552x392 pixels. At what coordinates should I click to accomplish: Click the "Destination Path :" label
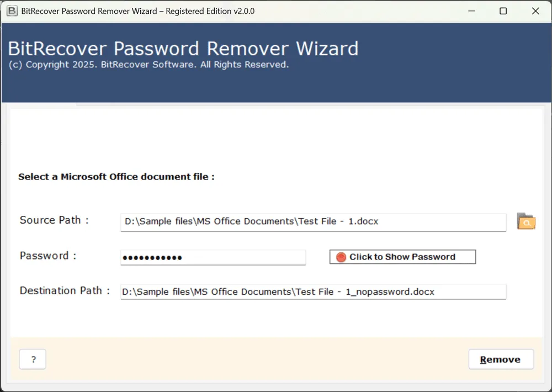pyautogui.click(x=65, y=291)
